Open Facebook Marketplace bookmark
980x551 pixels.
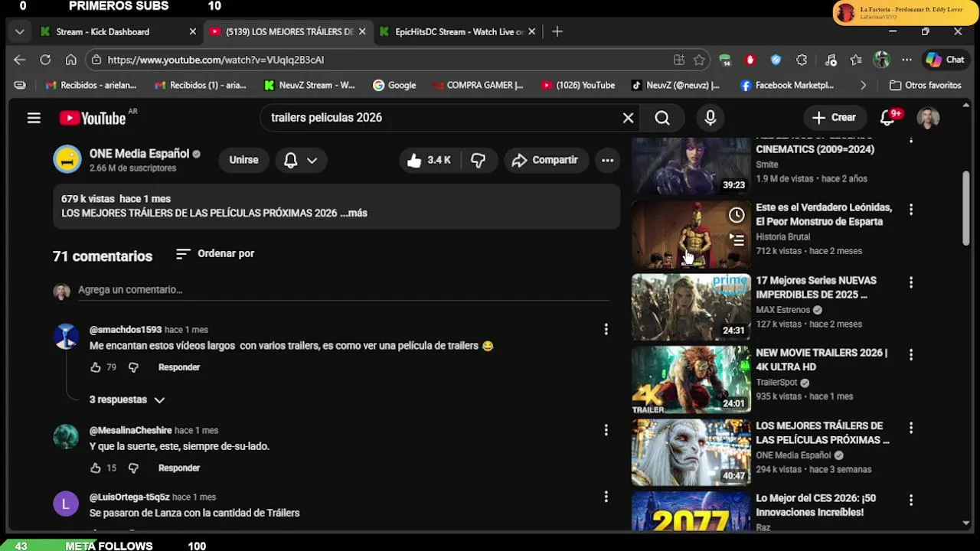(x=787, y=86)
